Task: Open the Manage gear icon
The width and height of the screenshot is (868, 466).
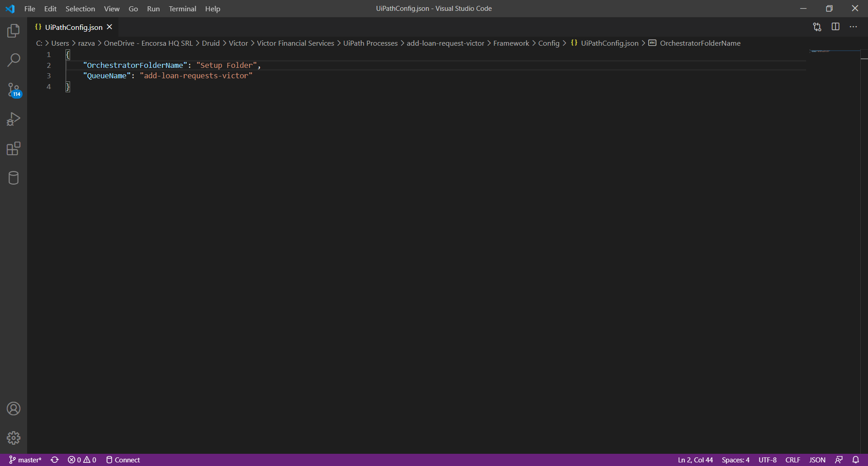Action: click(x=14, y=438)
